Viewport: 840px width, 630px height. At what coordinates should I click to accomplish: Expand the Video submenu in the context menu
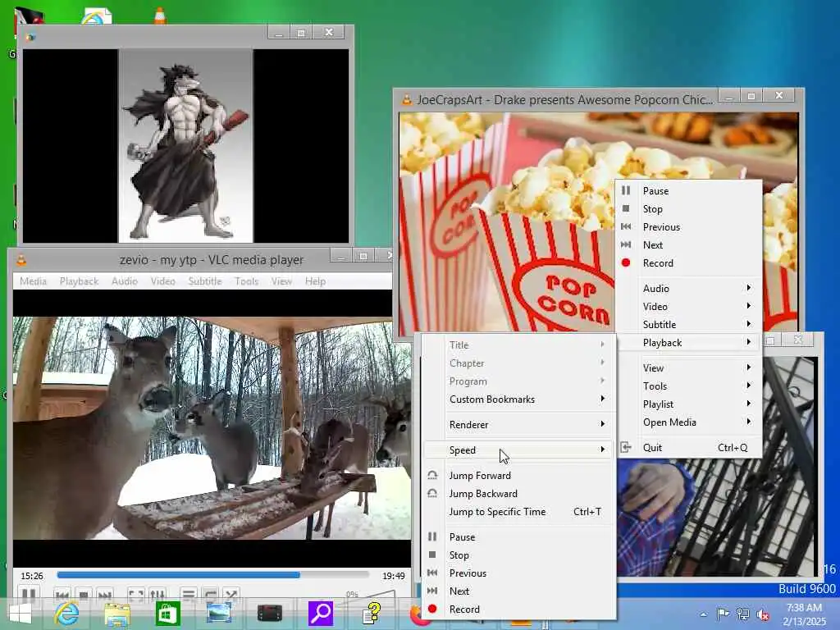pyautogui.click(x=689, y=307)
